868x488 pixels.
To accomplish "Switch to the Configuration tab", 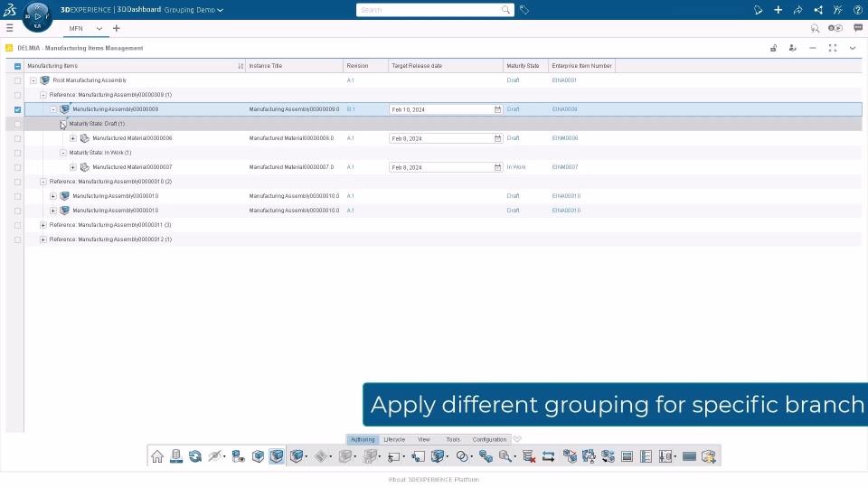I will 489,439.
